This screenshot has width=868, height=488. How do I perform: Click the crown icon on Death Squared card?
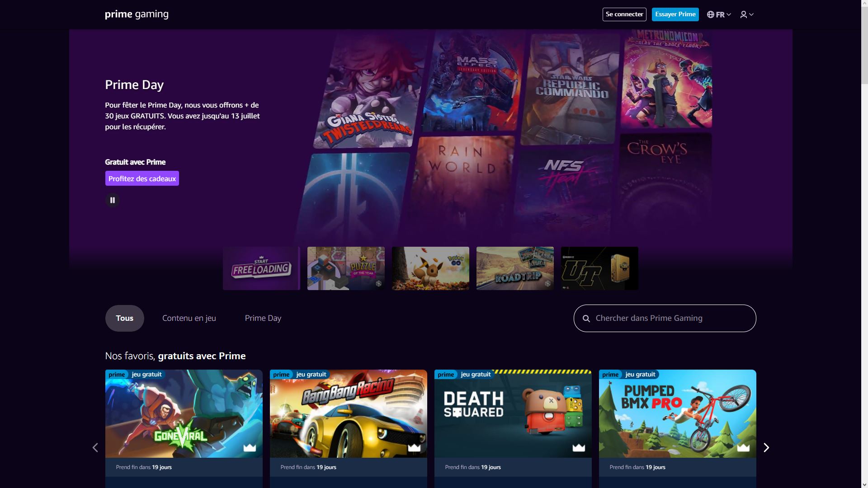[578, 447]
